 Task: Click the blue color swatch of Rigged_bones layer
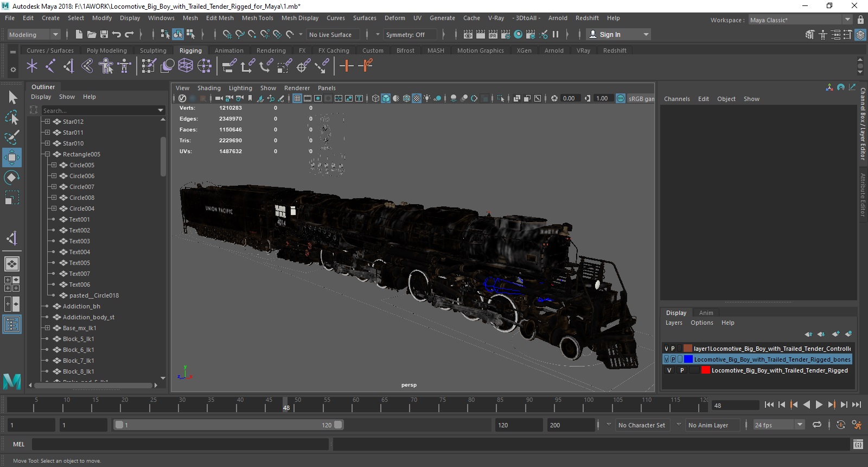pyautogui.click(x=688, y=359)
